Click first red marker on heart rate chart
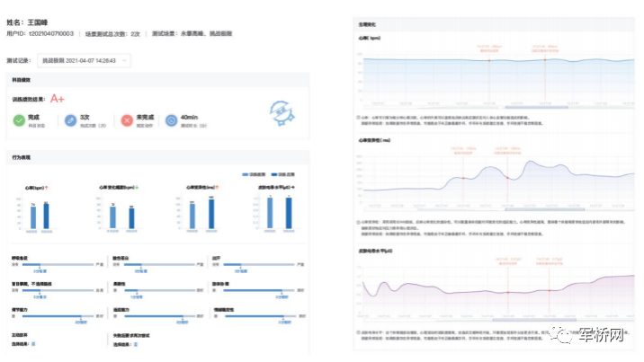The height and width of the screenshot is (362, 644). pos(489,61)
